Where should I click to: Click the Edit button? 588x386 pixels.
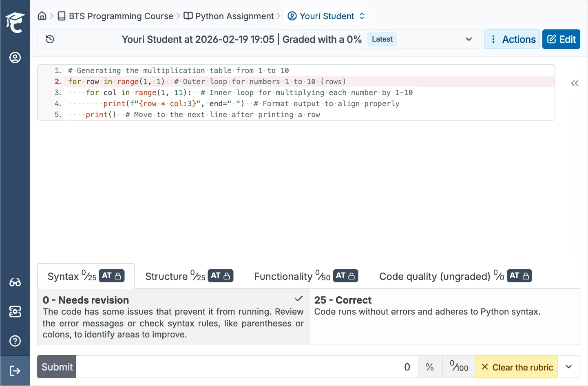(x=561, y=39)
